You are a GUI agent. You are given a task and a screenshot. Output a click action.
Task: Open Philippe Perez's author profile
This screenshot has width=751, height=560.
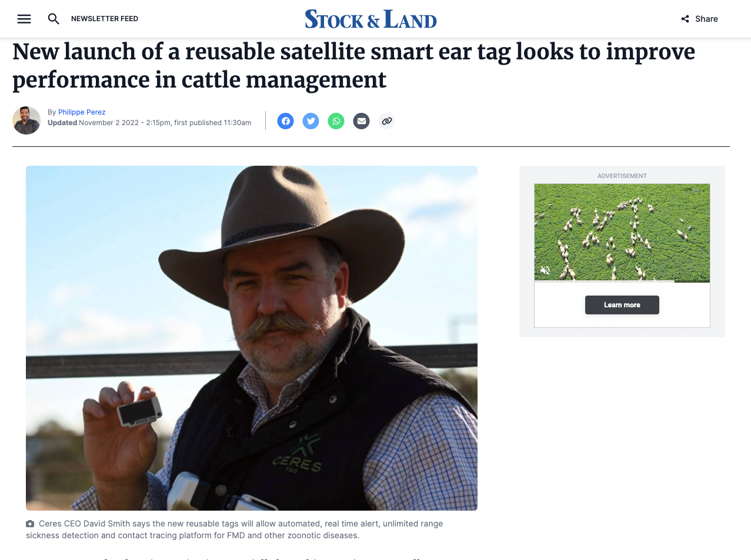coord(81,112)
